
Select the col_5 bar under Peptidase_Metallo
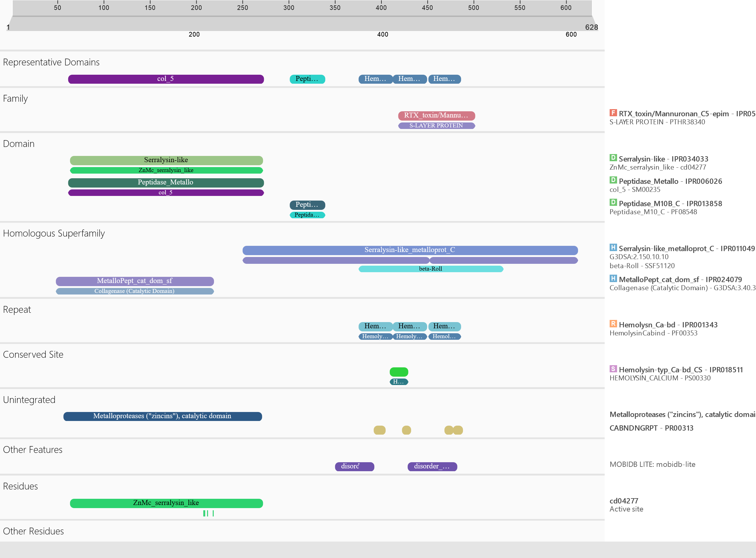point(166,193)
